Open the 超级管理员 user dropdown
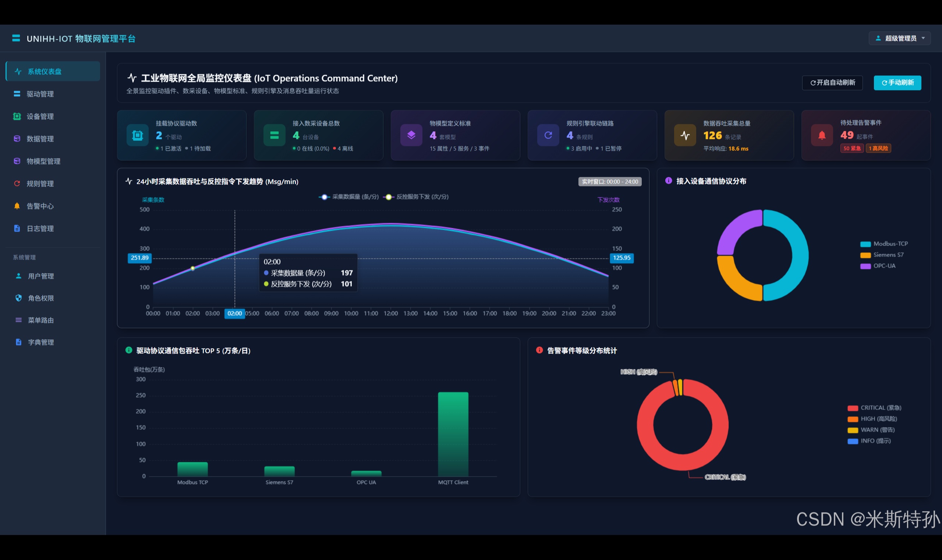This screenshot has height=560, width=942. 899,38
